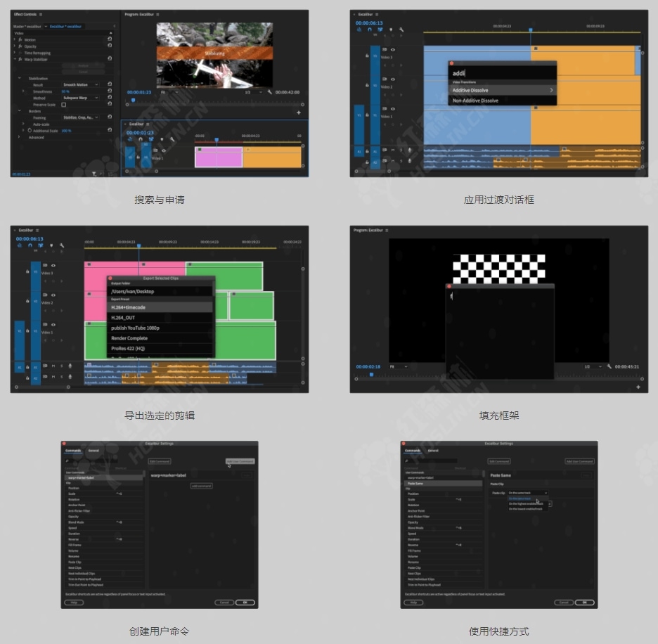Expand the Motion effect properties
The height and width of the screenshot is (644, 658).
pos(15,39)
